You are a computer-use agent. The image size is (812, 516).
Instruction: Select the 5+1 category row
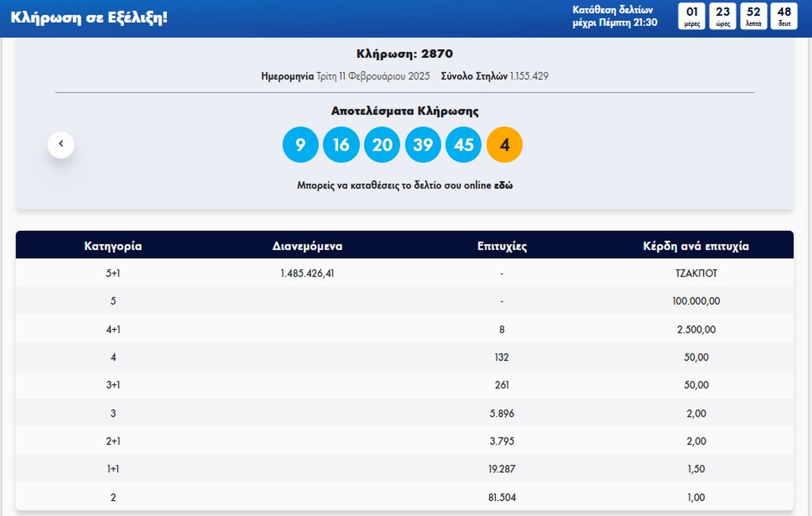tap(113, 273)
